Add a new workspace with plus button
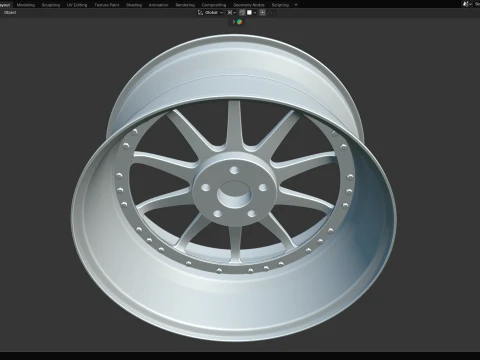Image resolution: width=480 pixels, height=360 pixels. click(296, 5)
